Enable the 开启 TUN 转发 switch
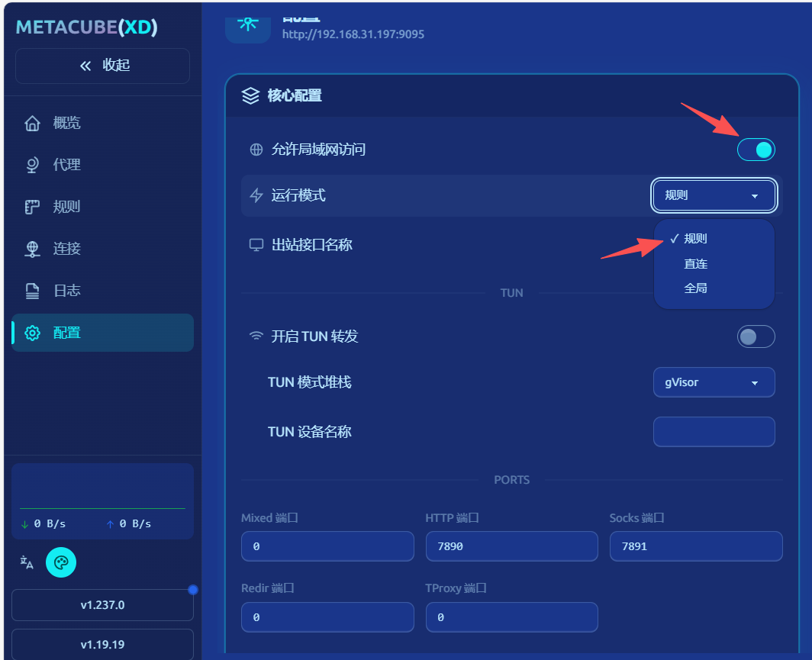This screenshot has width=812, height=660. pos(756,337)
